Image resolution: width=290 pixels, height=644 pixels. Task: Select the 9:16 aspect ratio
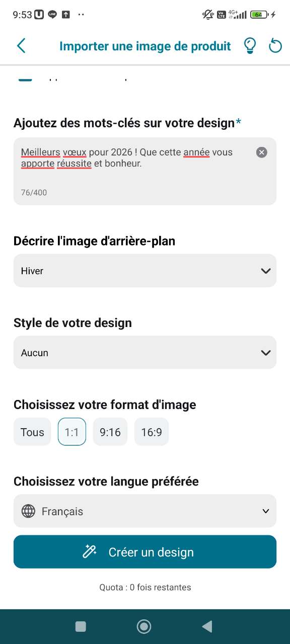110,432
